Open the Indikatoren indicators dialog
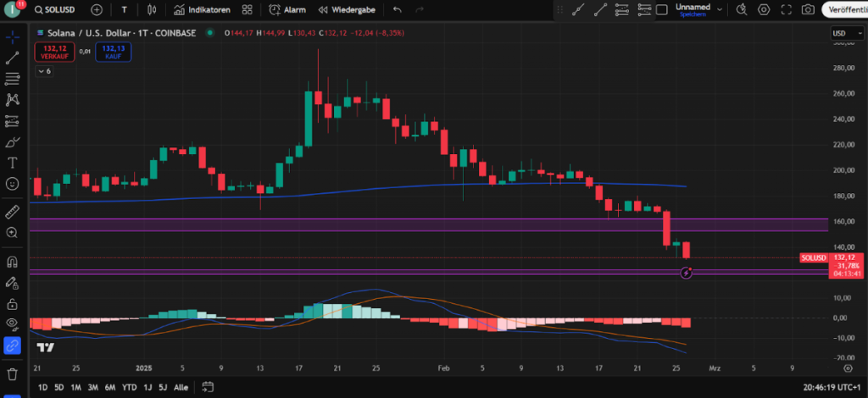 click(x=203, y=10)
